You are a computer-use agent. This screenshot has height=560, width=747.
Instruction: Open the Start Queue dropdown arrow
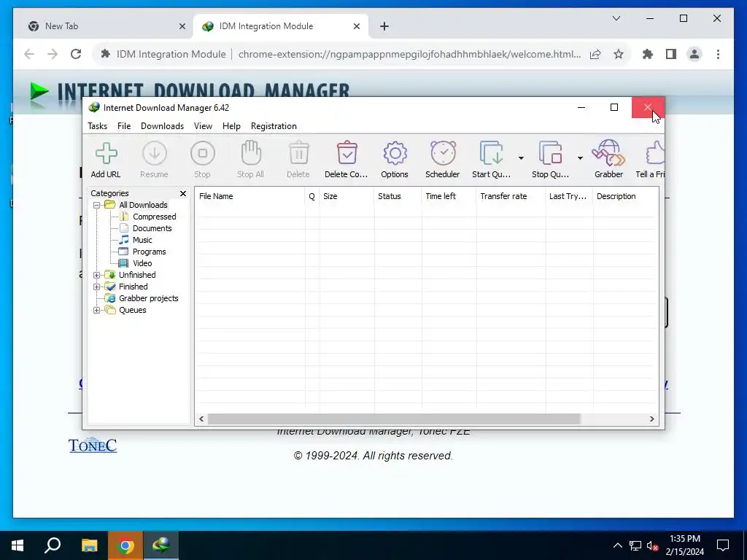pyautogui.click(x=521, y=158)
